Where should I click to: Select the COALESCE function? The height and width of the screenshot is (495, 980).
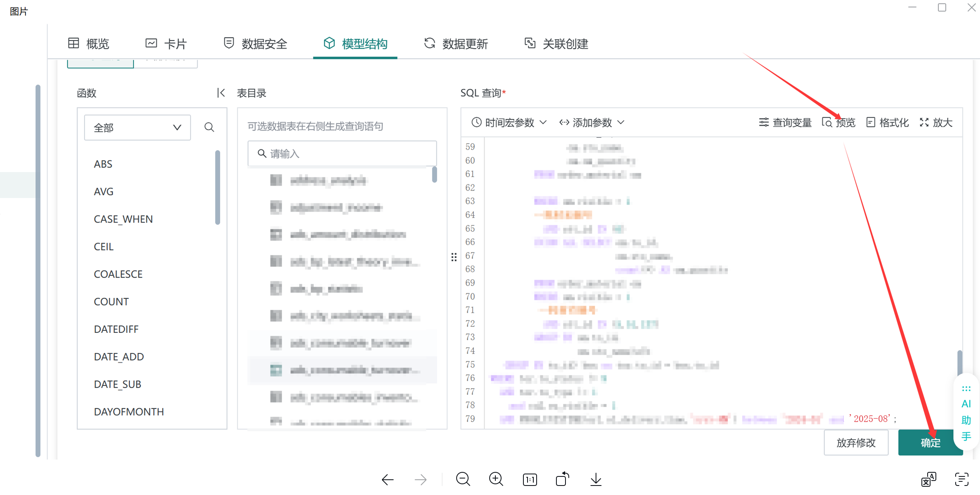click(118, 274)
